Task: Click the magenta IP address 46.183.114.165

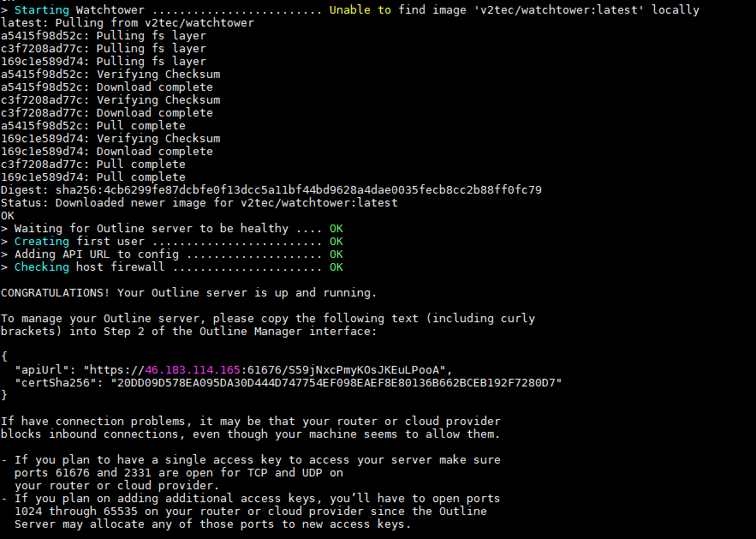Action: coord(193,370)
